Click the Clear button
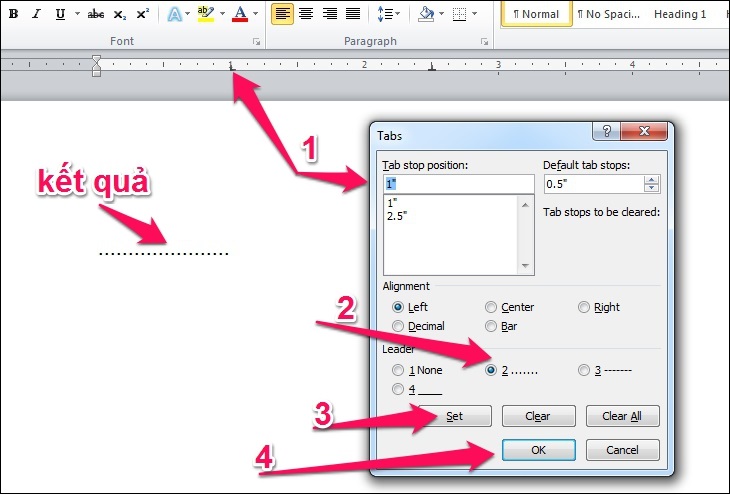 pos(539,416)
